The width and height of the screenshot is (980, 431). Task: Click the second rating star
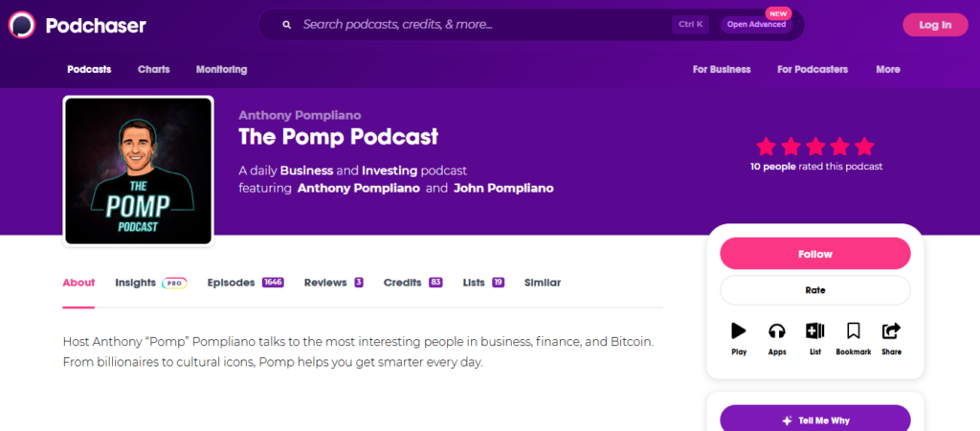tap(791, 147)
